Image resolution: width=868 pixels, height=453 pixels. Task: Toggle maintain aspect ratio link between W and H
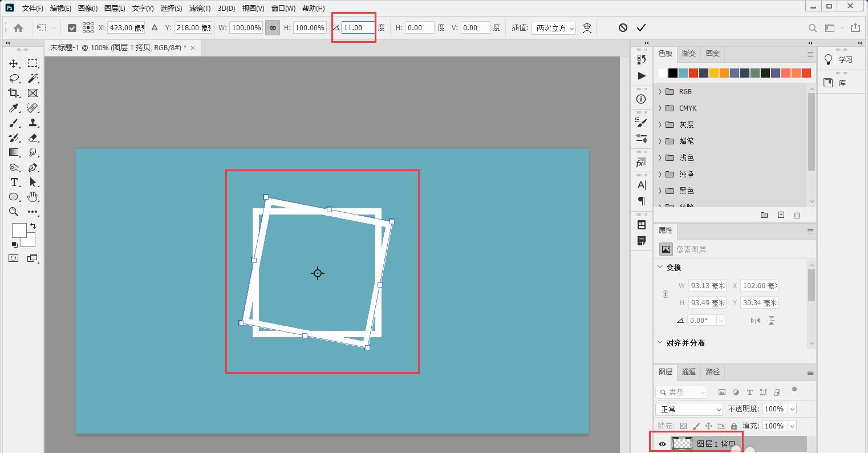click(x=273, y=27)
